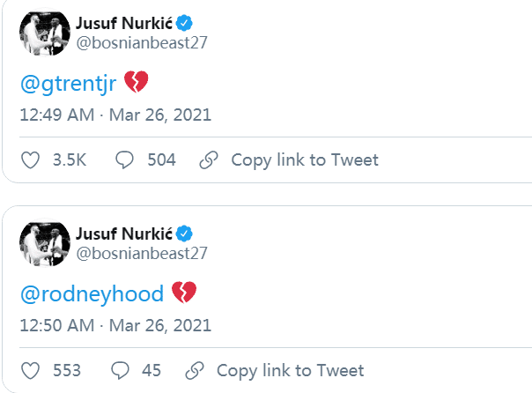Click the 504 replies count

coord(161,159)
